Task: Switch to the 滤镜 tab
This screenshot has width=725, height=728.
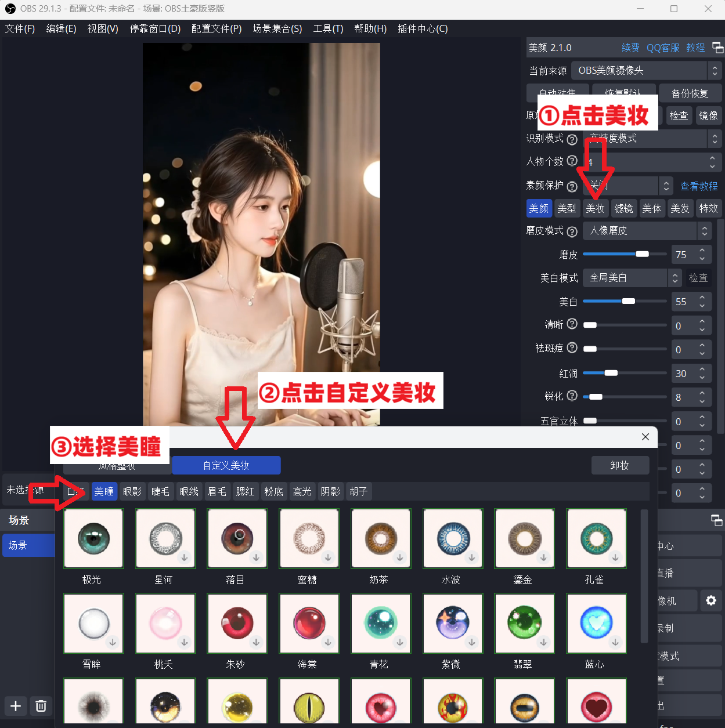Action: coord(623,208)
